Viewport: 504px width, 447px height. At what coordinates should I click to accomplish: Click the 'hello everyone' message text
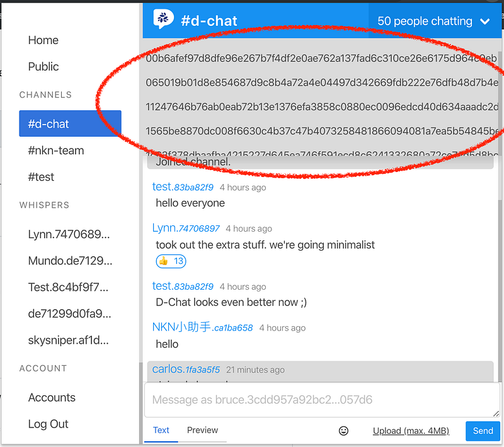click(190, 203)
